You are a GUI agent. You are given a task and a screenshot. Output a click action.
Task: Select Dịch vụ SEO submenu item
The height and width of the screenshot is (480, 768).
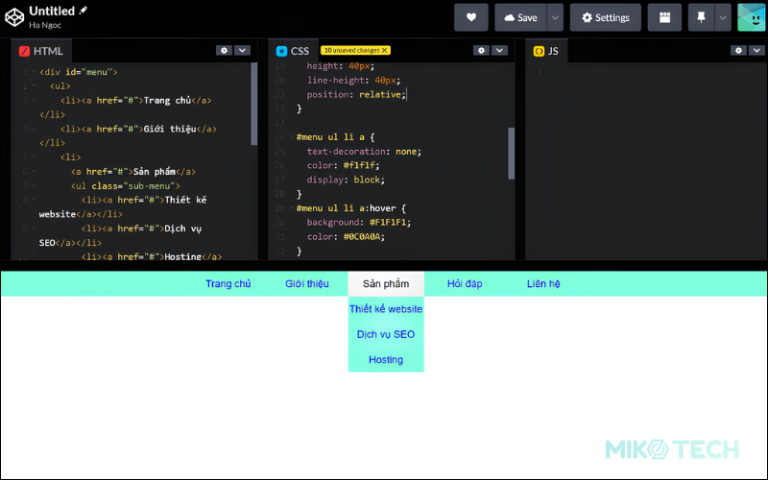coord(386,335)
